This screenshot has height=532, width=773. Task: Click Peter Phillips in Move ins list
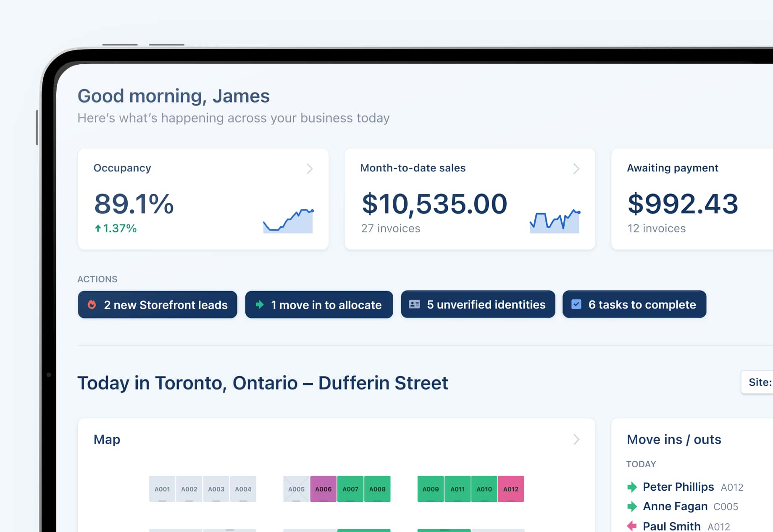click(678, 487)
